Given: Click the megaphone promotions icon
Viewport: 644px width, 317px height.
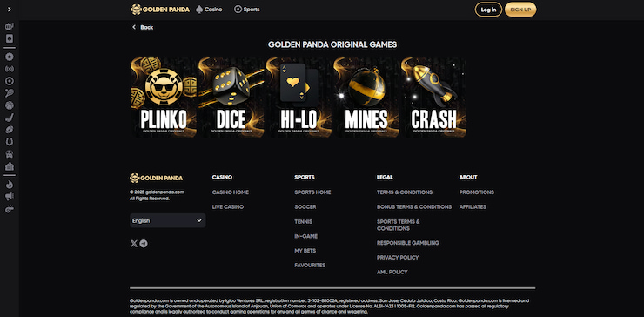Looking at the screenshot, I should point(10,197).
